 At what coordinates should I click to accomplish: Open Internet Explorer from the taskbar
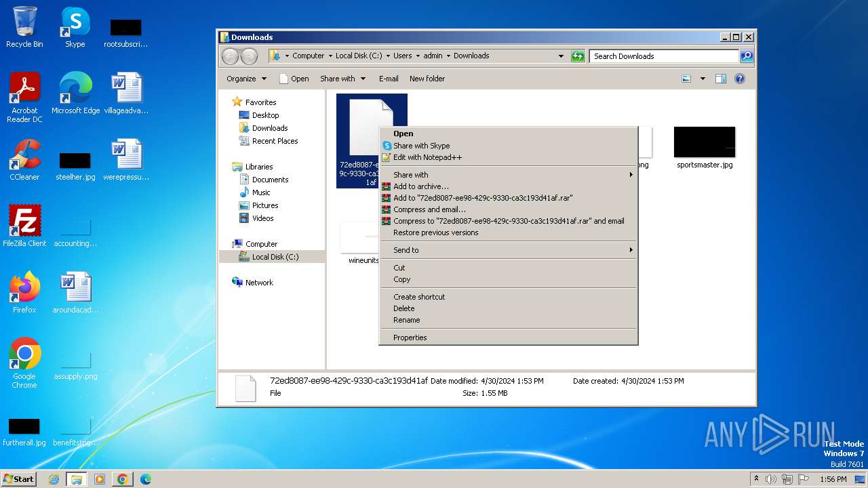pyautogui.click(x=54, y=479)
